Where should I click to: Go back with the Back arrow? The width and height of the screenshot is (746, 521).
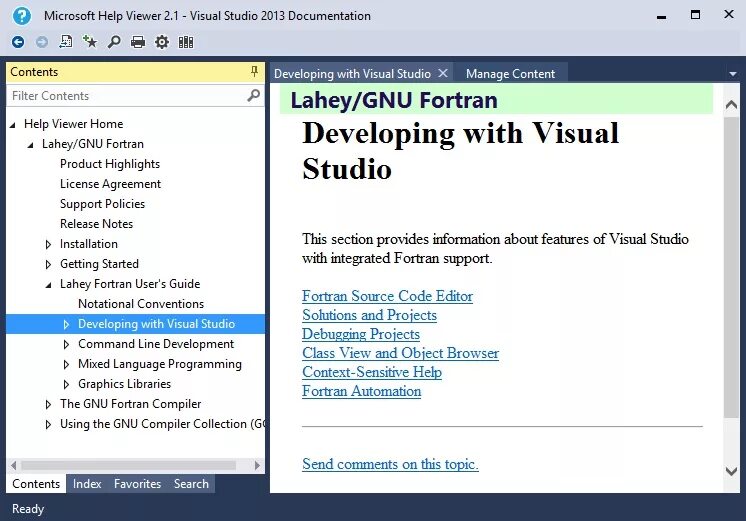[x=18, y=42]
